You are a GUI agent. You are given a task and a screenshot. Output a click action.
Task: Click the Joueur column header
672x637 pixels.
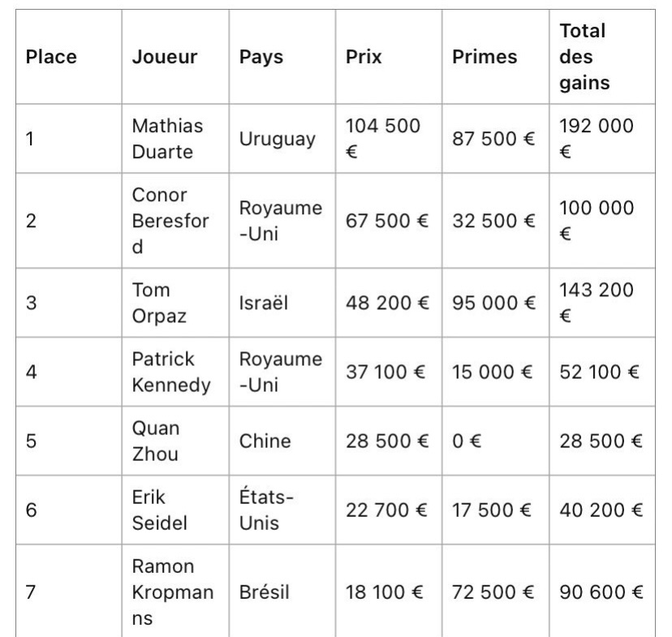(165, 58)
